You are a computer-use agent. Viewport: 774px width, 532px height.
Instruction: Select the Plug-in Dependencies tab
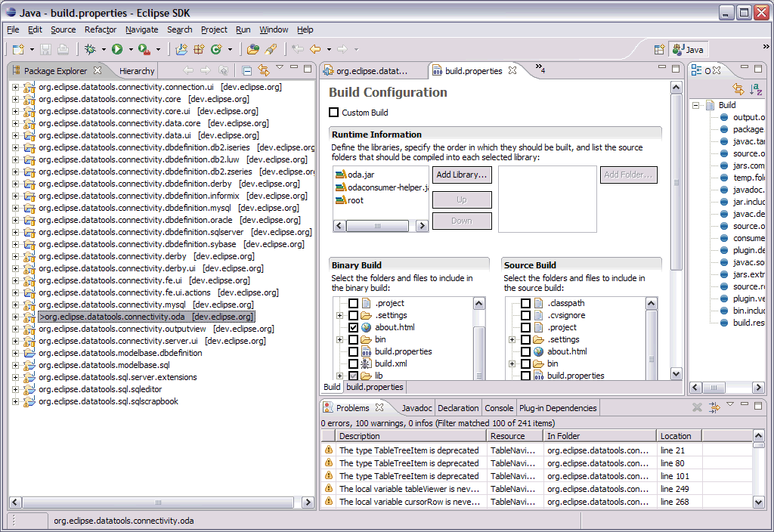tap(558, 408)
